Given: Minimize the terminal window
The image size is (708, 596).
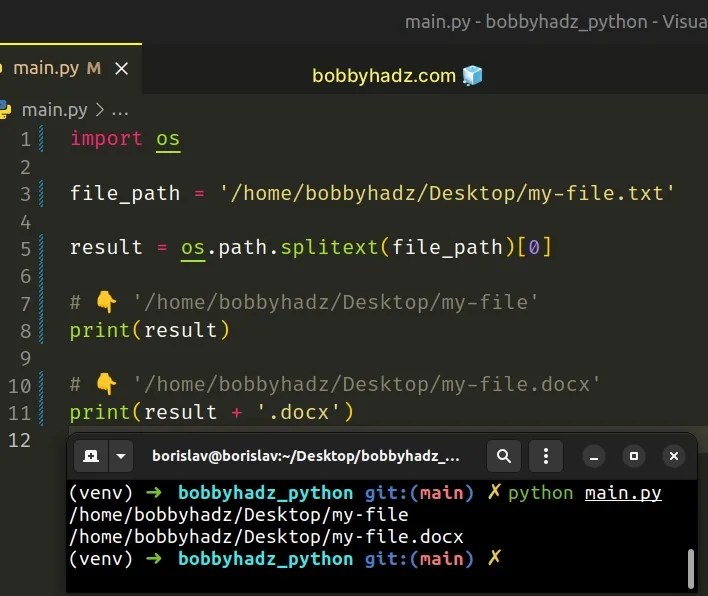Looking at the screenshot, I should coord(594,456).
